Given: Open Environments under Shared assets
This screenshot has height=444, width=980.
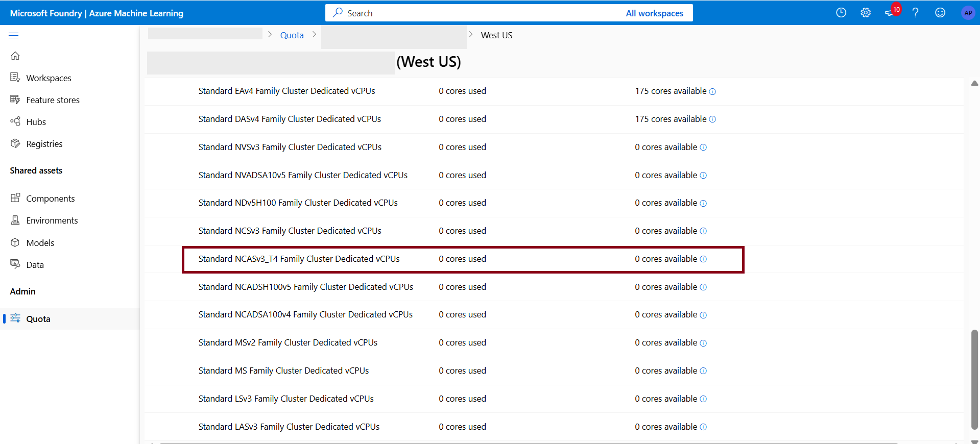Looking at the screenshot, I should (52, 220).
